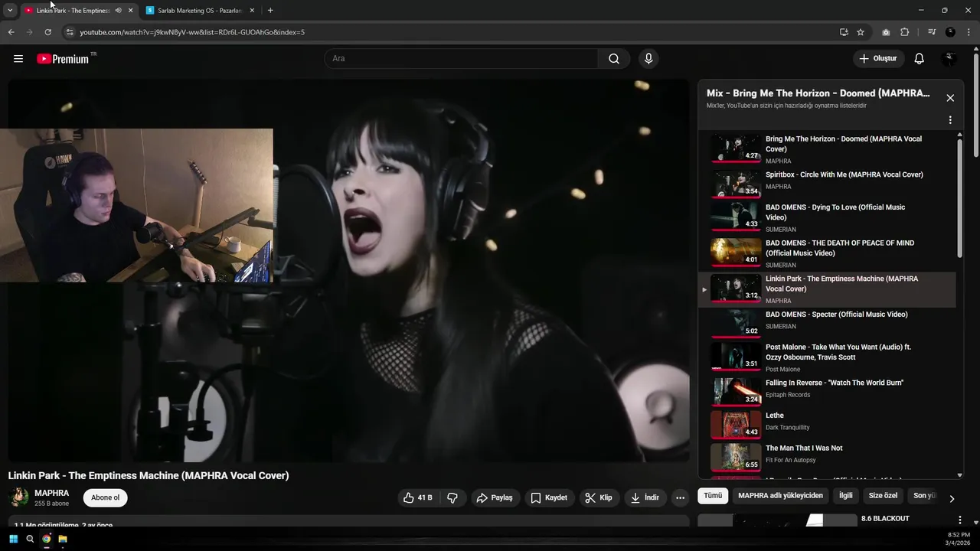Open File Explorer from taskbar
This screenshot has width=980, height=551.
click(x=63, y=539)
